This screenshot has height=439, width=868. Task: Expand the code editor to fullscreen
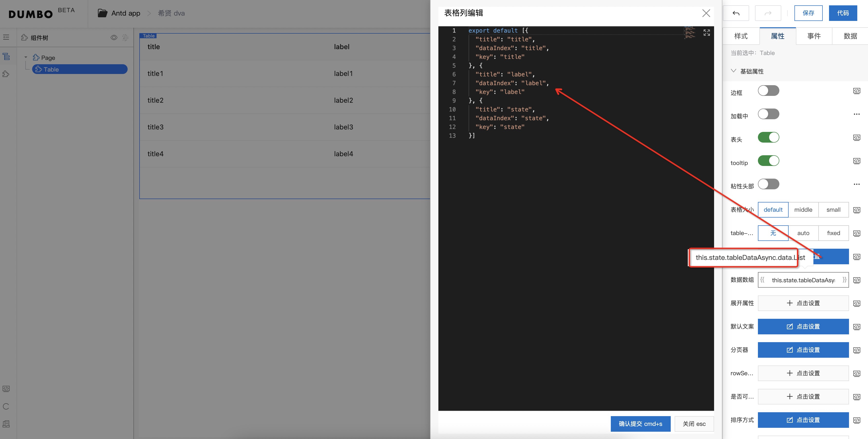[x=707, y=32]
